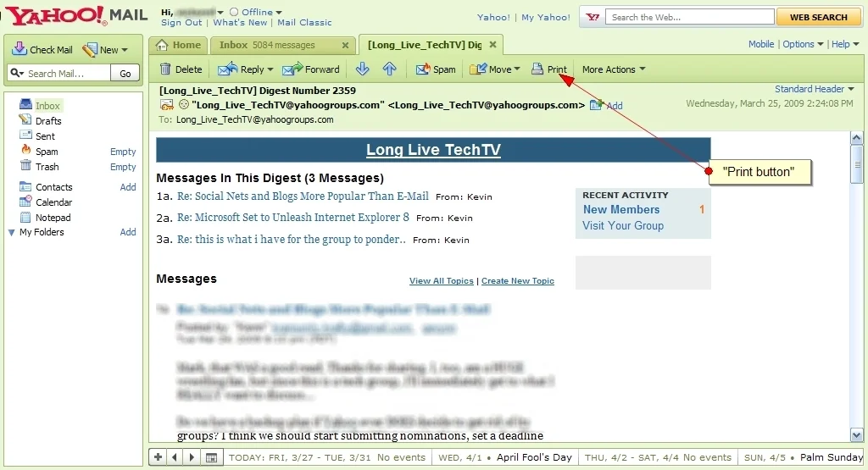Open the calendar grid icon in bottom bar
Image resolution: width=868 pixels, height=470 pixels.
[x=211, y=457]
